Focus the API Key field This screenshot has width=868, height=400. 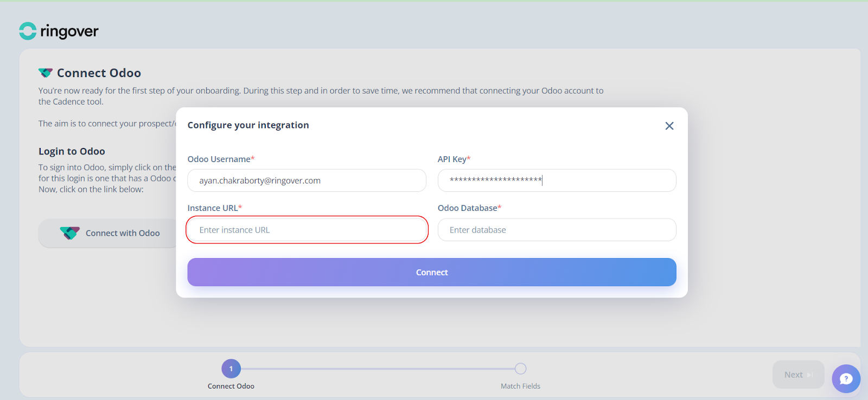(557, 180)
